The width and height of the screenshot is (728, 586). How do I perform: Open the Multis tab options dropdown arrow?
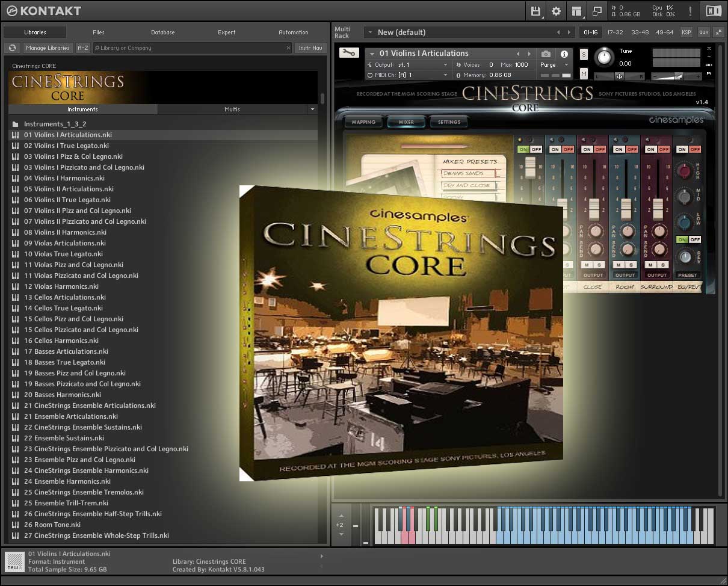click(x=312, y=109)
